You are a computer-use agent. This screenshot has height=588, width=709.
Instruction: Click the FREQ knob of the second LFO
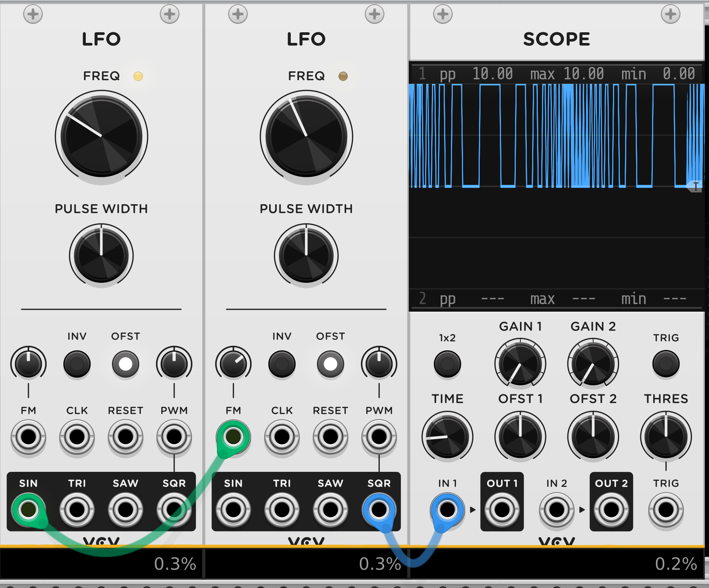[306, 136]
